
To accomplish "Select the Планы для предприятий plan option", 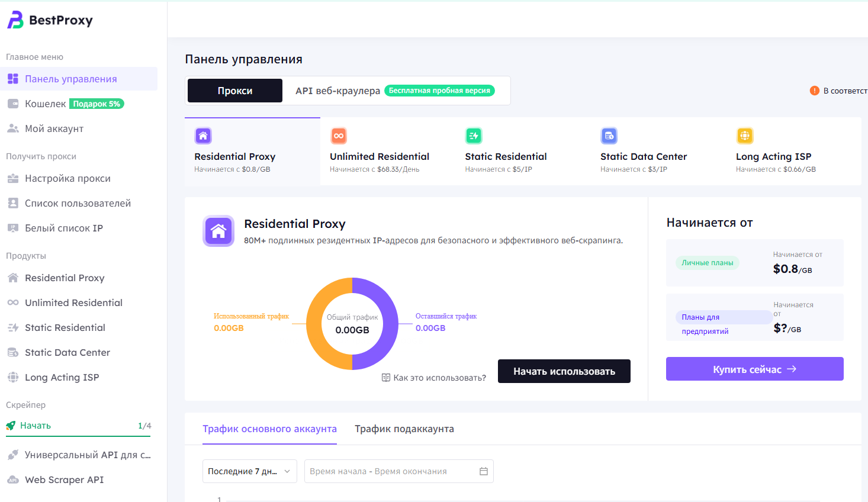I will [705, 324].
